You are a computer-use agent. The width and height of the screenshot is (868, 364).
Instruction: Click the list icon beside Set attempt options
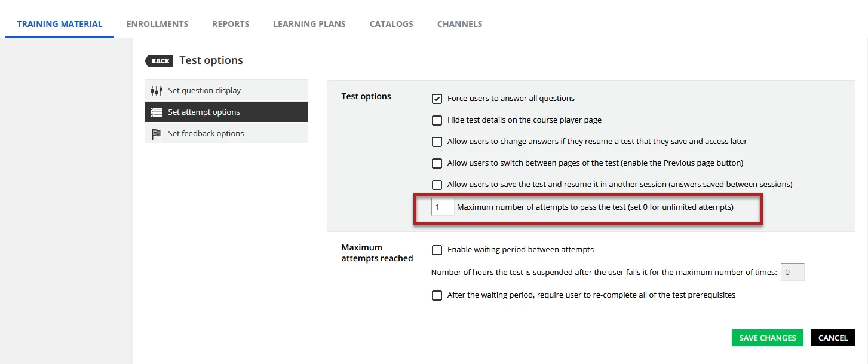pyautogui.click(x=157, y=112)
